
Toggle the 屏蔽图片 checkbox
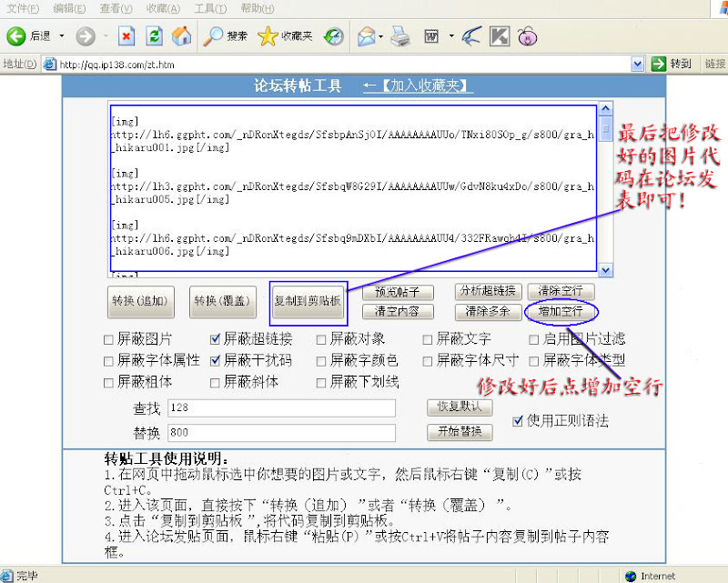pos(108,340)
